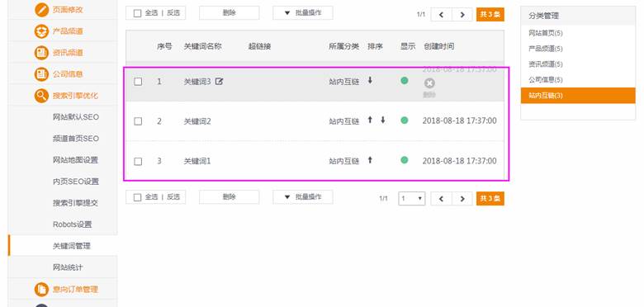Screen dimensions: 644x307
Task: Click the 搜索引擎优化 magnifier icon
Action: (x=41, y=96)
